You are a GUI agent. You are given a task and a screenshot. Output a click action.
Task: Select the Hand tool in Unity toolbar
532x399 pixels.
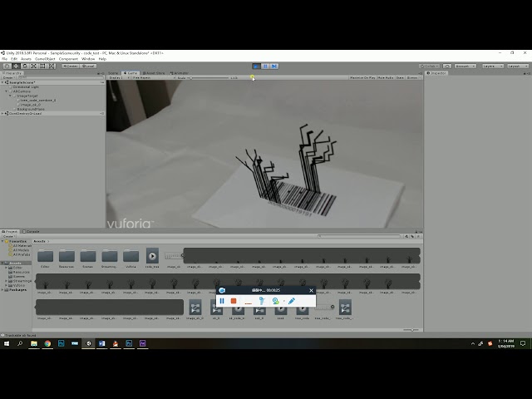(7, 66)
